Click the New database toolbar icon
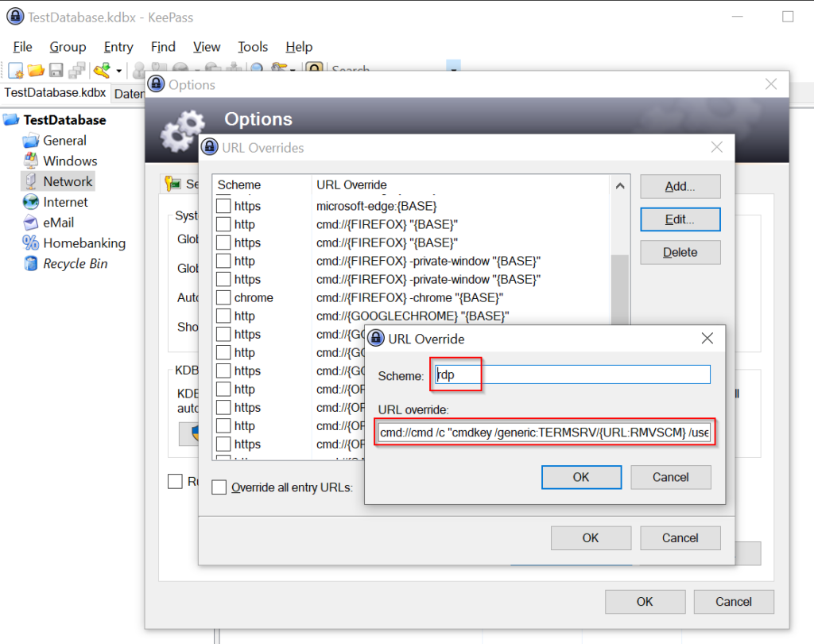 tap(16, 70)
